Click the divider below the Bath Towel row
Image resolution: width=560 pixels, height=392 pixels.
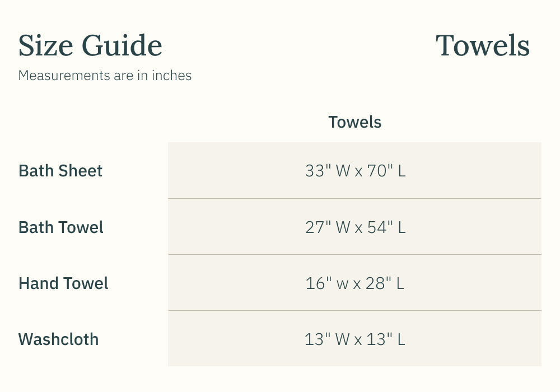pyautogui.click(x=354, y=254)
